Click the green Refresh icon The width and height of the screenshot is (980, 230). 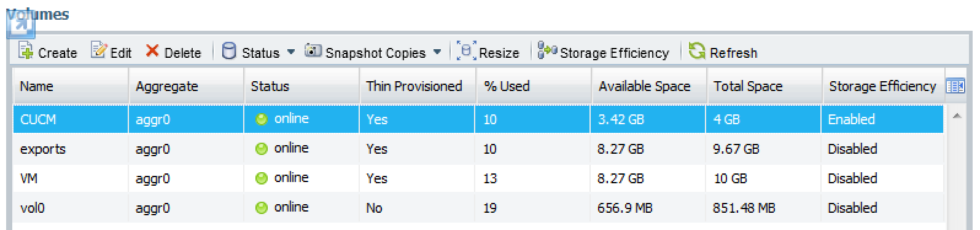697,52
